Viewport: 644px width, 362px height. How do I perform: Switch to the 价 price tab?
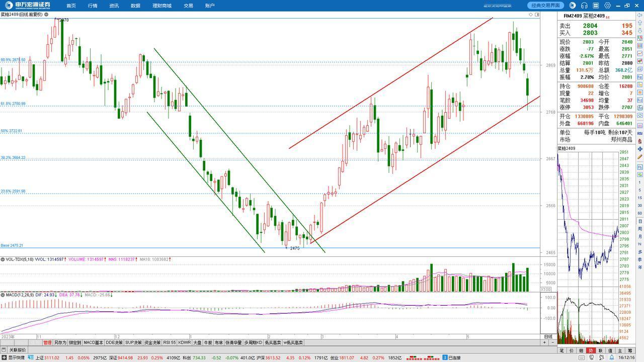click(x=571, y=350)
